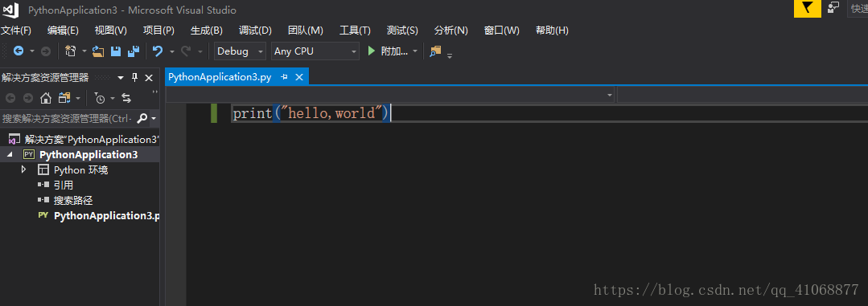Open toolbar overflow options arrow
Screen dimensions: 868x306
(x=450, y=55)
